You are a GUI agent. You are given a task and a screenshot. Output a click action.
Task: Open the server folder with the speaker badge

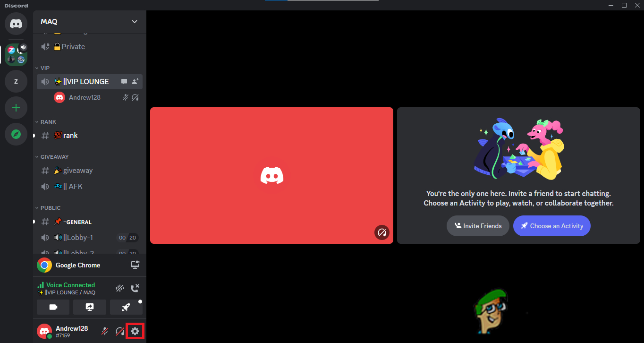point(16,55)
